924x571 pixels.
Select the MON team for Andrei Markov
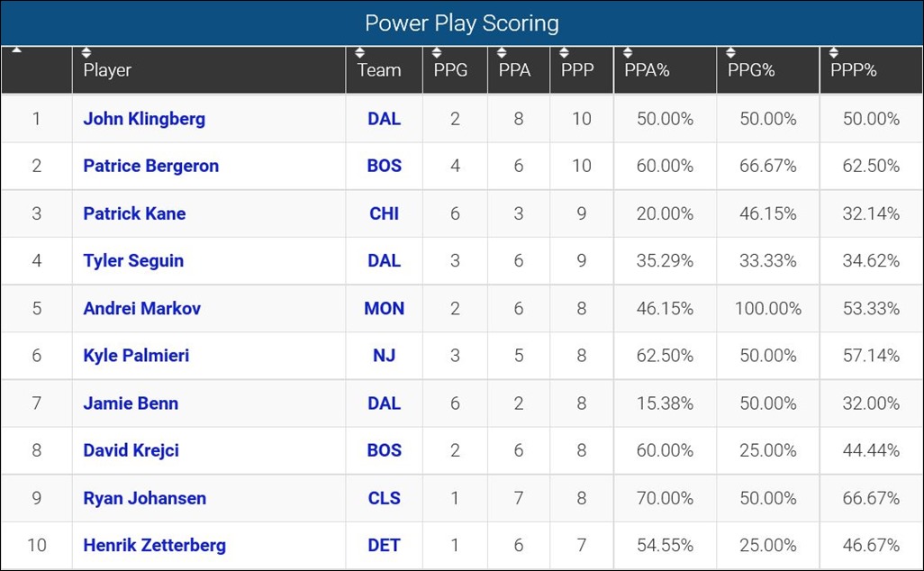click(x=384, y=308)
